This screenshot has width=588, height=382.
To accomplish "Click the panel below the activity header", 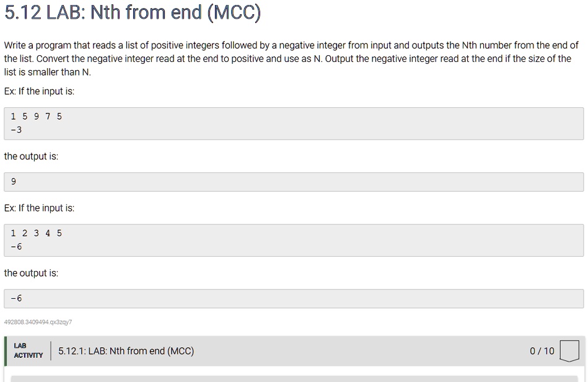I will click(293, 378).
